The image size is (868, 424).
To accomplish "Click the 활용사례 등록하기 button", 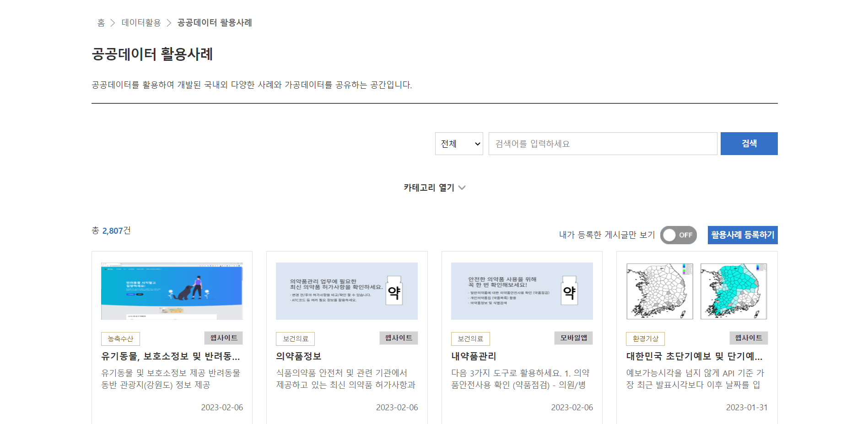I will (x=742, y=235).
